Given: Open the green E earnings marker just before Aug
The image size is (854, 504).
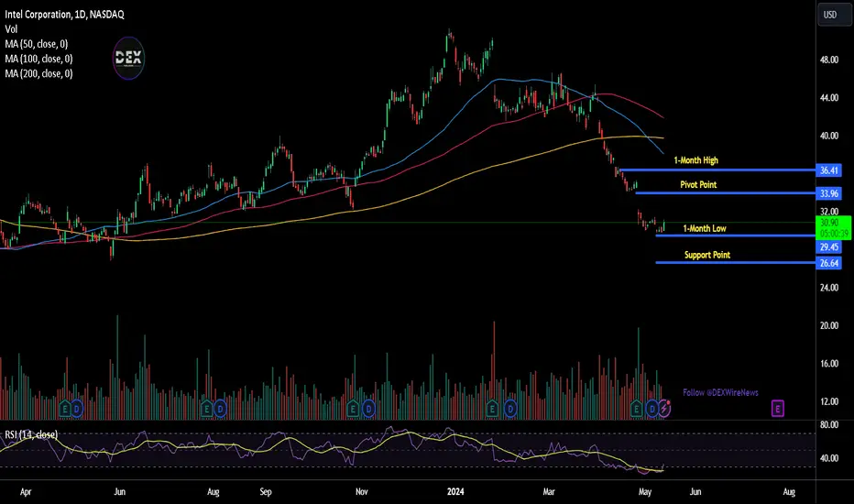Looking at the screenshot, I should coord(206,408).
